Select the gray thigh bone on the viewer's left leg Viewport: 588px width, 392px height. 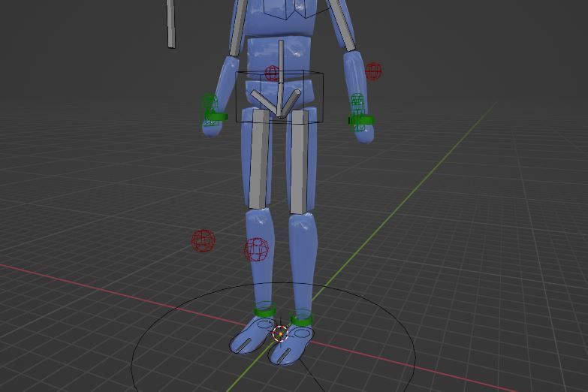pos(259,158)
